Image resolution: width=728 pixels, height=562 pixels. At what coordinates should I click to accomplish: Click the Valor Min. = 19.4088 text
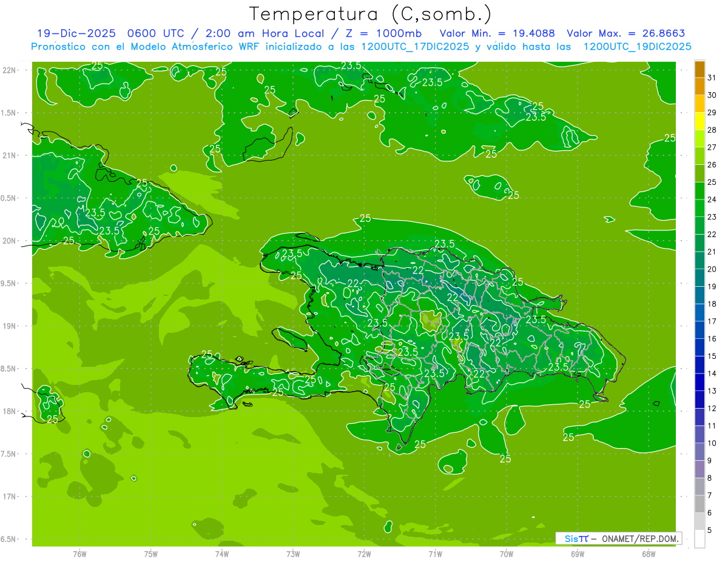498,33
